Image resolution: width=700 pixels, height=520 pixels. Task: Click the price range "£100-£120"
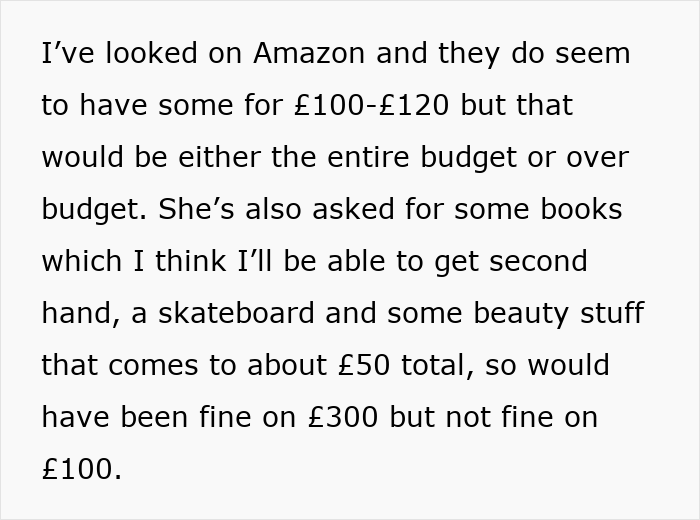point(370,105)
